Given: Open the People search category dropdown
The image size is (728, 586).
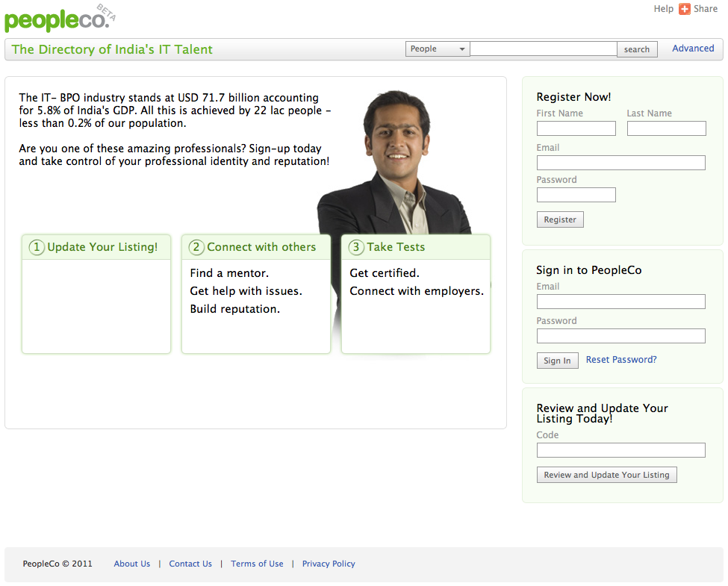Looking at the screenshot, I should (438, 49).
